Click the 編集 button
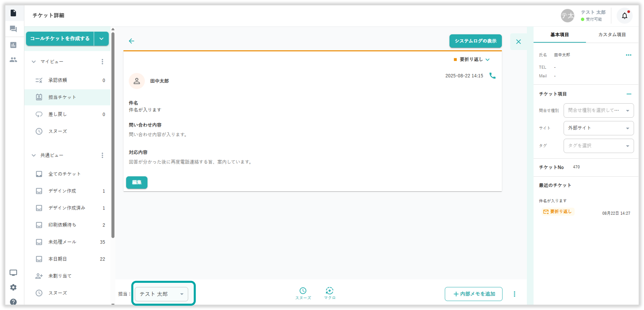This screenshot has height=310, width=644. pos(136,182)
